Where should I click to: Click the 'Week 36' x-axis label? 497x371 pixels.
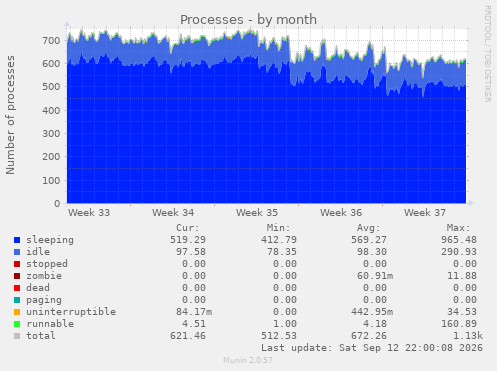(x=341, y=213)
